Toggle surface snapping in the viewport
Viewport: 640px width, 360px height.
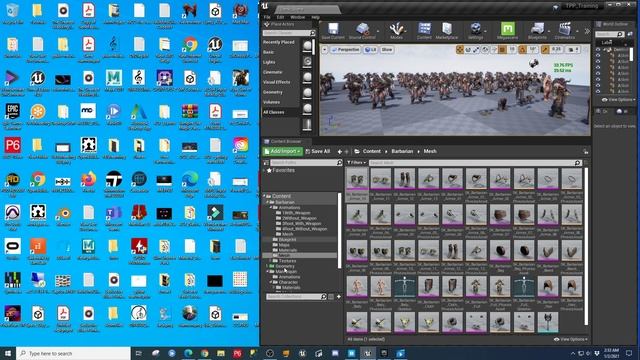[x=493, y=49]
